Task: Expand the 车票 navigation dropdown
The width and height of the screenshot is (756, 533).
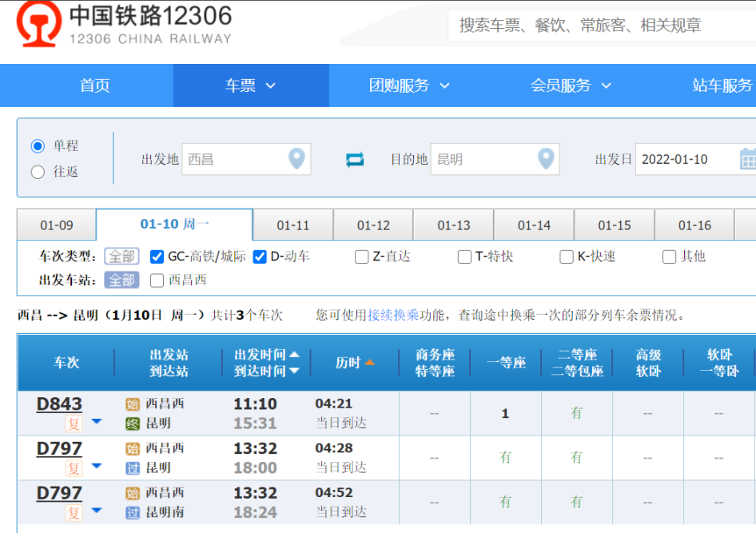Action: 250,86
